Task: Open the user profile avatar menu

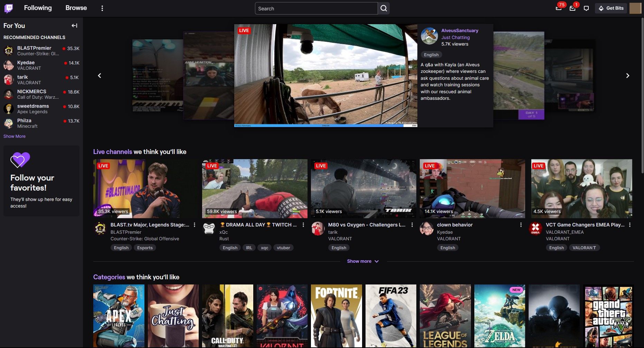Action: (635, 8)
